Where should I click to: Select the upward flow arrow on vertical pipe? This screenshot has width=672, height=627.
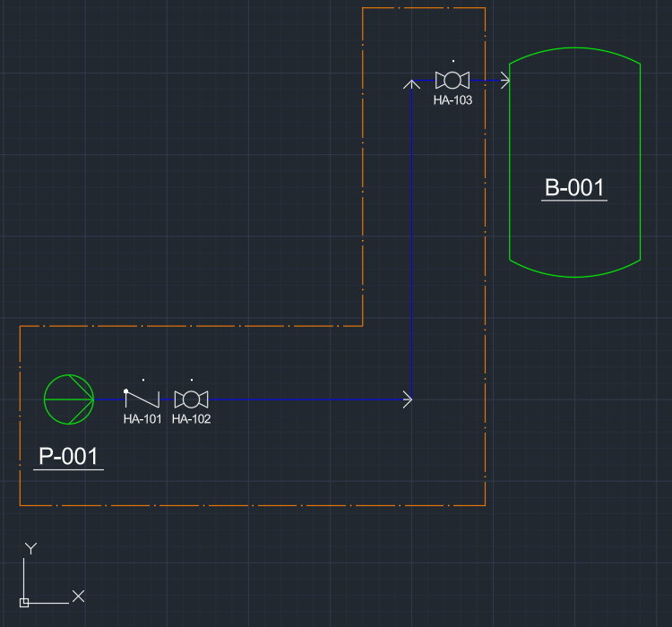(411, 84)
